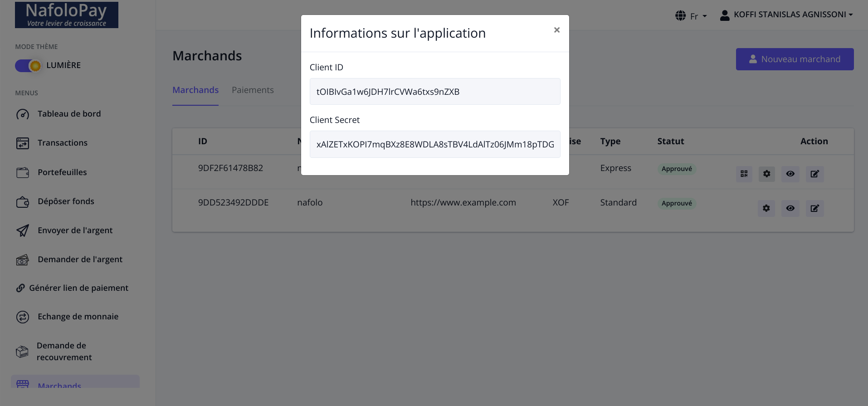Open Demande de recouvrement

(64, 352)
